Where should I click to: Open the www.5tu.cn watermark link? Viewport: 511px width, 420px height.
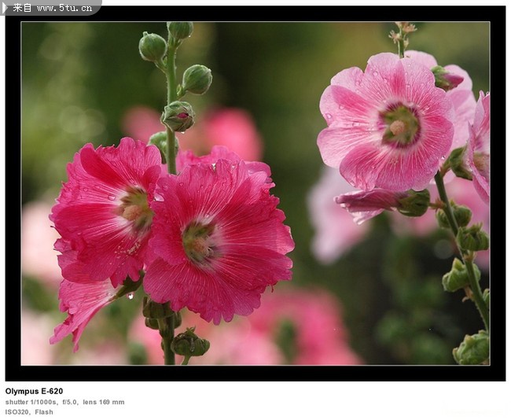(66, 8)
